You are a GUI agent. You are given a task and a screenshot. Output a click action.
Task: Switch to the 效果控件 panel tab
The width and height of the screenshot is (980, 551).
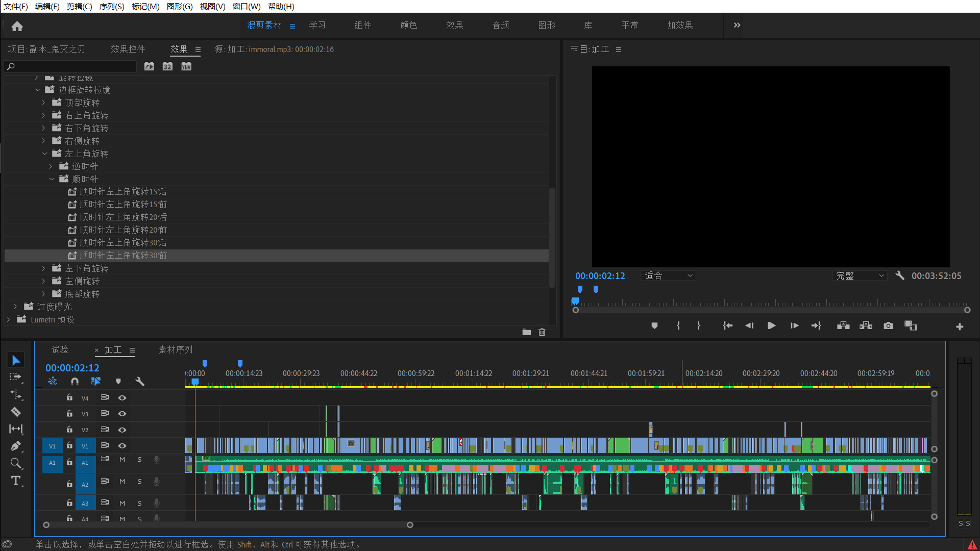(x=128, y=49)
